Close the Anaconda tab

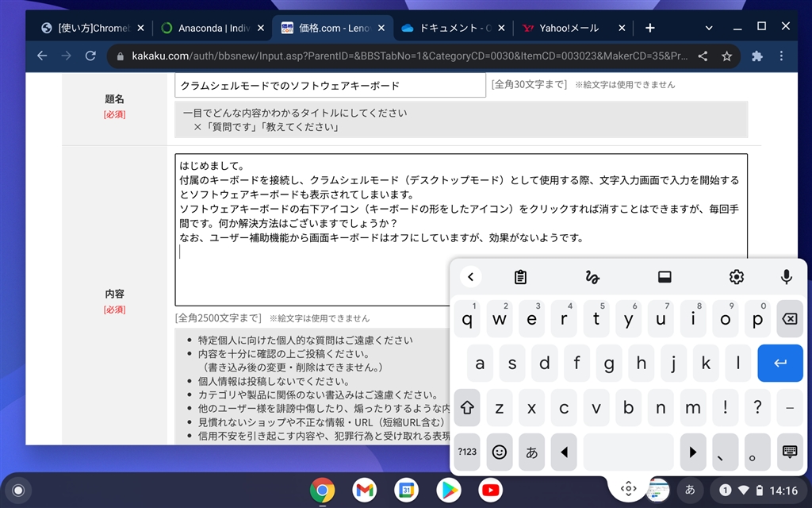pos(260,28)
